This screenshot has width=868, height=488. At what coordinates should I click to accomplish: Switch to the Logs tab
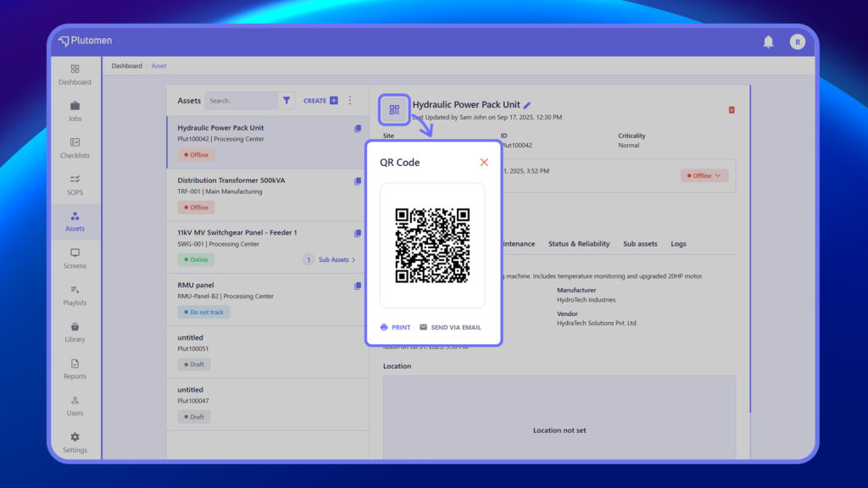pos(678,243)
